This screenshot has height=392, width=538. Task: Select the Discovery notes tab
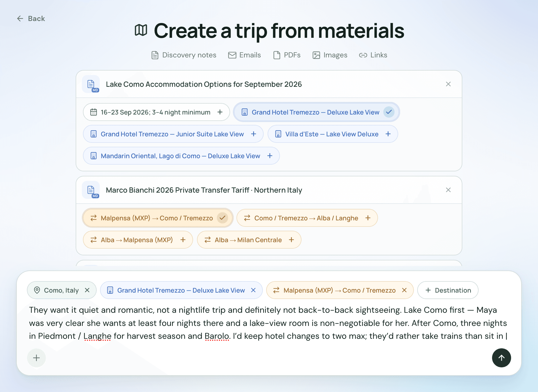(x=184, y=55)
